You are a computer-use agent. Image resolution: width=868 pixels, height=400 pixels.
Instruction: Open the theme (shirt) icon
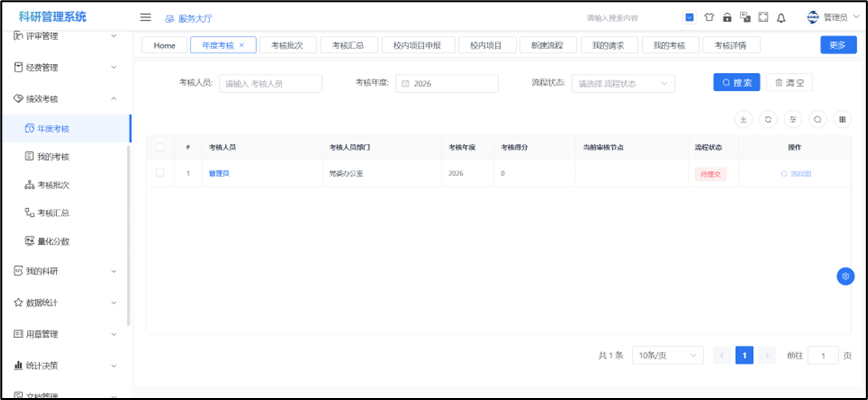(x=709, y=17)
